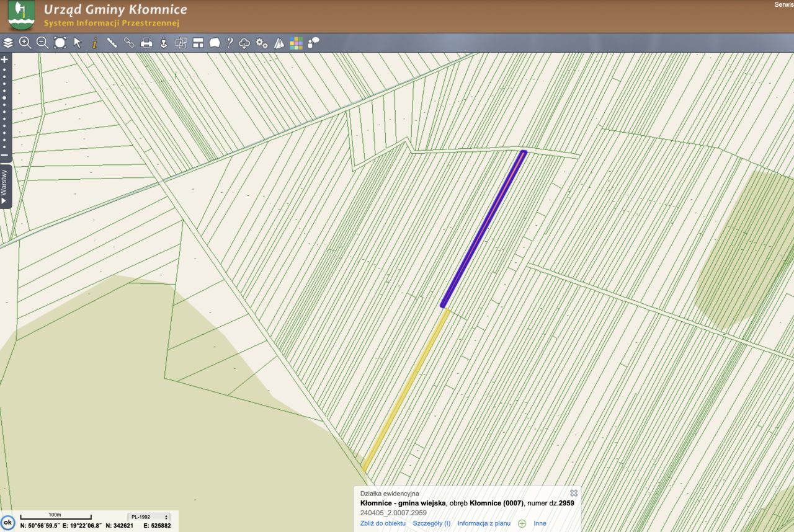Click the System Informacji Przestrzennej subtitle
Screen dimensions: 794x532
pos(112,24)
